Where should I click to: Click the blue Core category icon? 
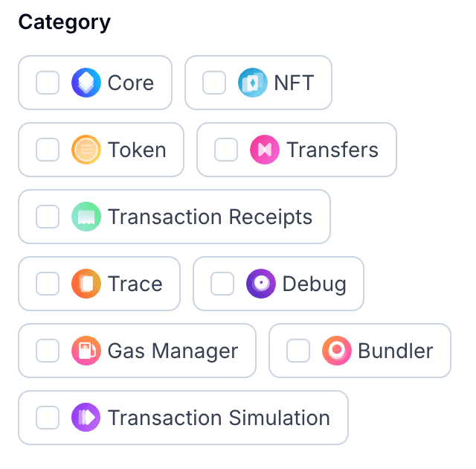[x=86, y=83]
